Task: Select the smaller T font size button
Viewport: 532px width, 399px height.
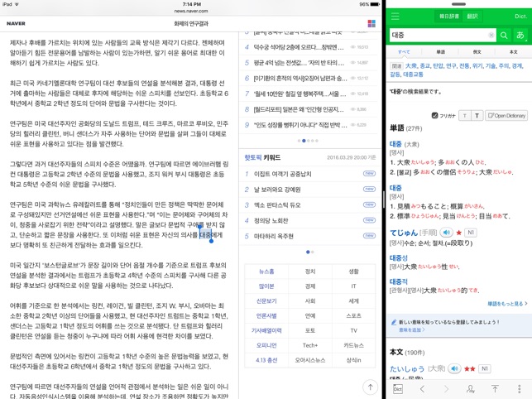Action: click(x=464, y=116)
